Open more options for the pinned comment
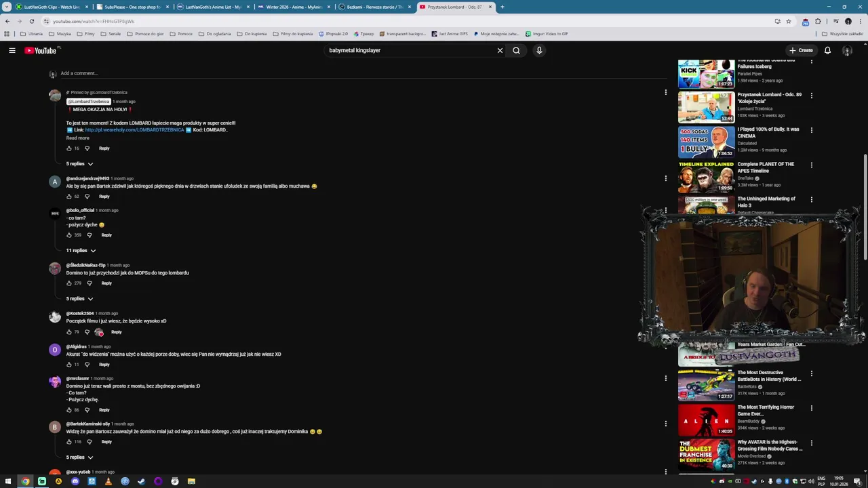 click(x=665, y=92)
